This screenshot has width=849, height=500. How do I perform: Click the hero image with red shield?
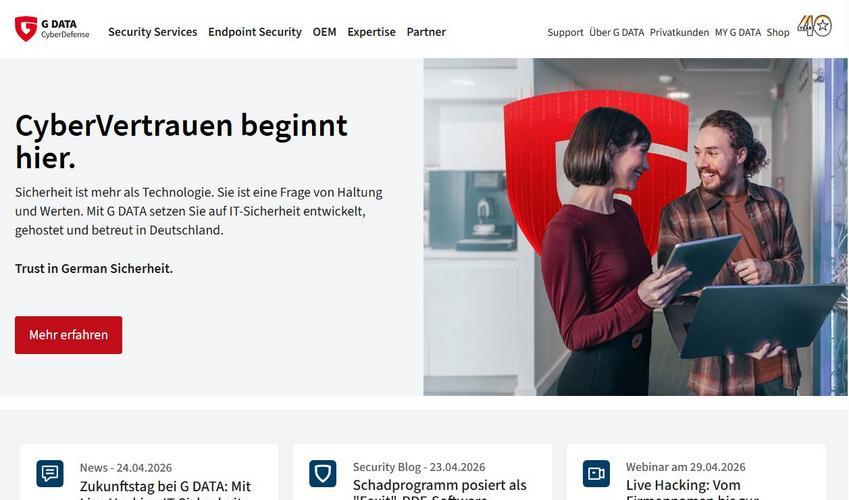(636, 227)
